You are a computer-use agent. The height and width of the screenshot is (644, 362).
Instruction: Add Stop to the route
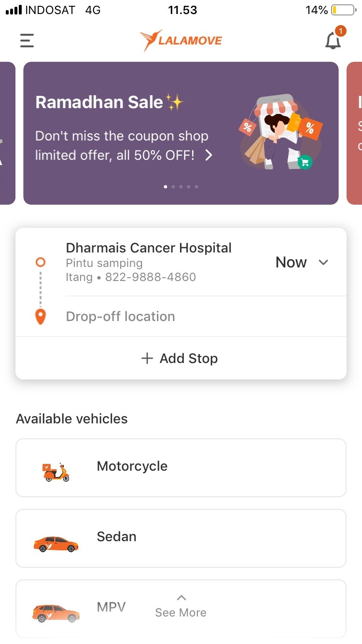(181, 358)
